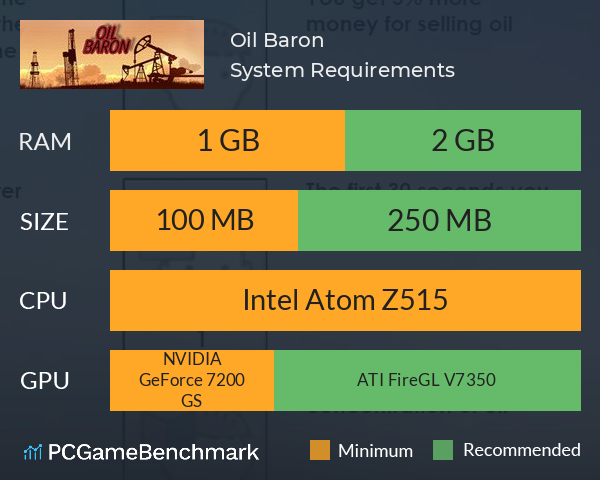Click the Minimum legend label

coord(375,451)
